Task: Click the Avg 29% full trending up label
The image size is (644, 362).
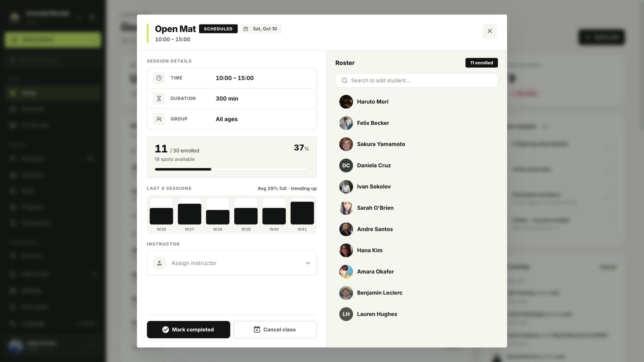Action: click(x=287, y=188)
